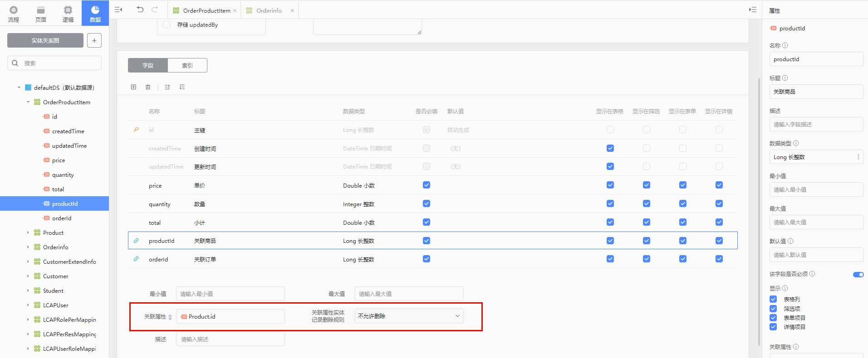Click the undo arrow icon

point(140,10)
